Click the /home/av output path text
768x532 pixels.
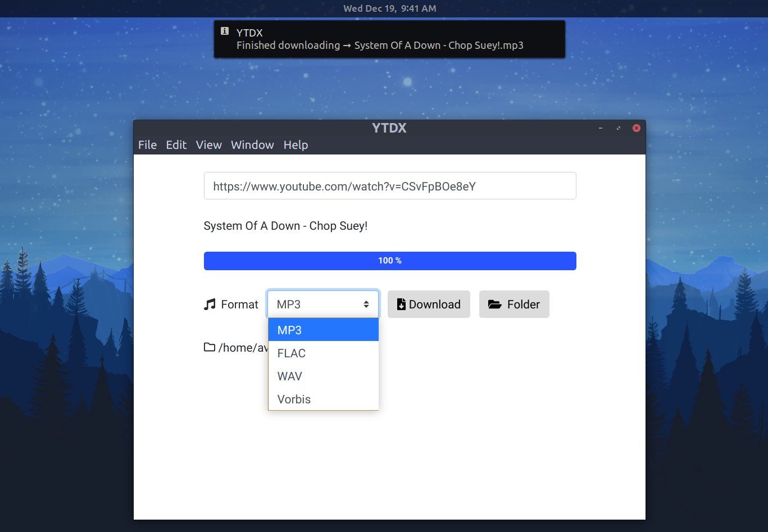[x=243, y=348]
